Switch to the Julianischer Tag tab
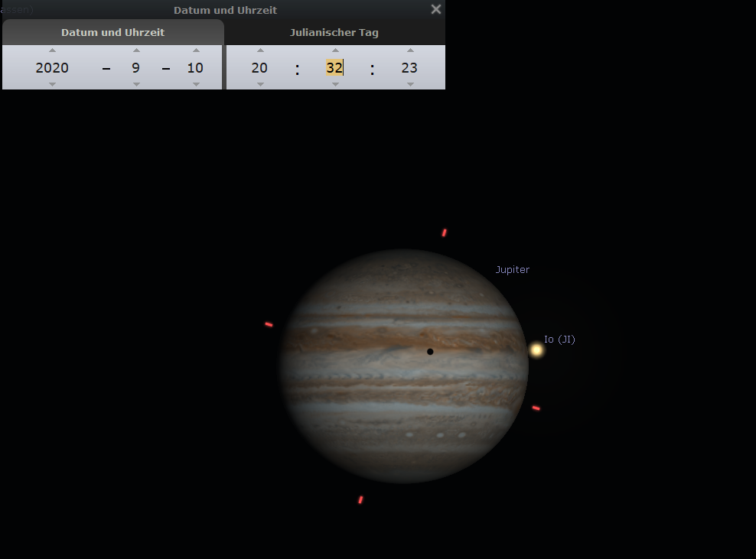 pos(334,32)
